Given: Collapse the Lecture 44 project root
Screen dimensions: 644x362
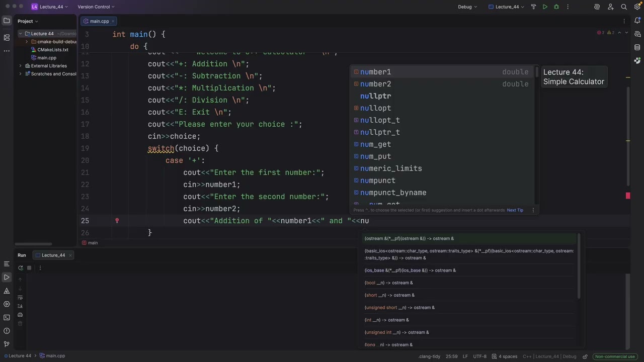Looking at the screenshot, I should [x=21, y=34].
